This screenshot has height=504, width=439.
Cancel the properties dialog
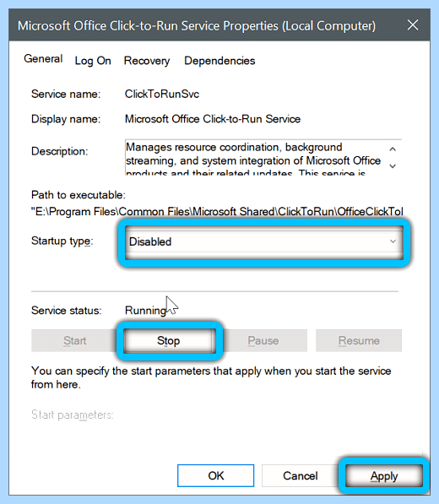click(x=301, y=475)
